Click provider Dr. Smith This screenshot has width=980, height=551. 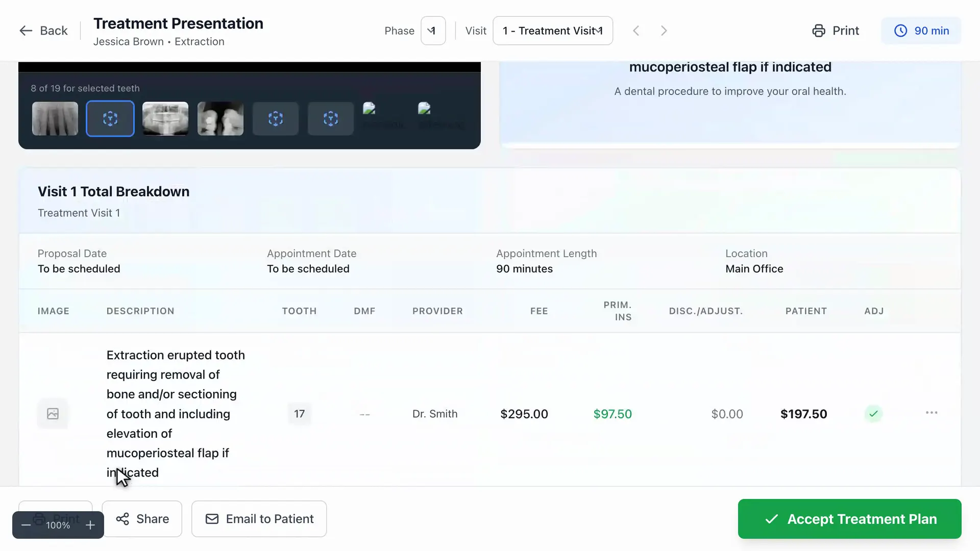(435, 414)
